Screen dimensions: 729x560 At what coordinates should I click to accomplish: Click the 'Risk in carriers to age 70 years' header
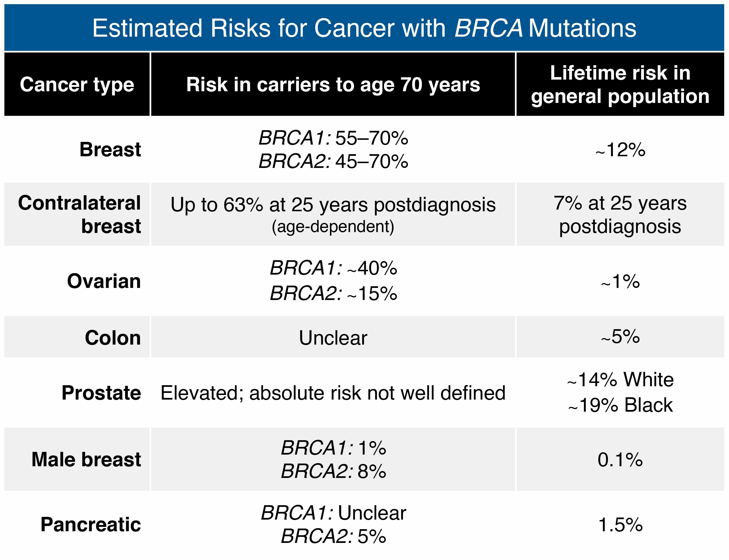tap(333, 84)
